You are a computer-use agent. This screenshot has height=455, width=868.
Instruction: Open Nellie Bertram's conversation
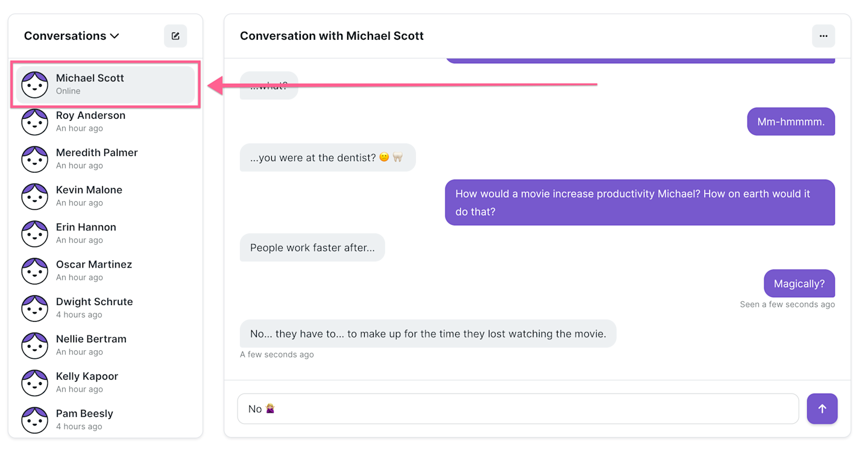coord(91,345)
